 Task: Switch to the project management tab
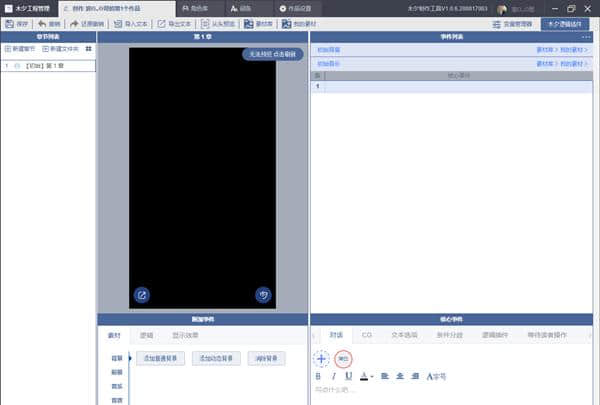(29, 8)
